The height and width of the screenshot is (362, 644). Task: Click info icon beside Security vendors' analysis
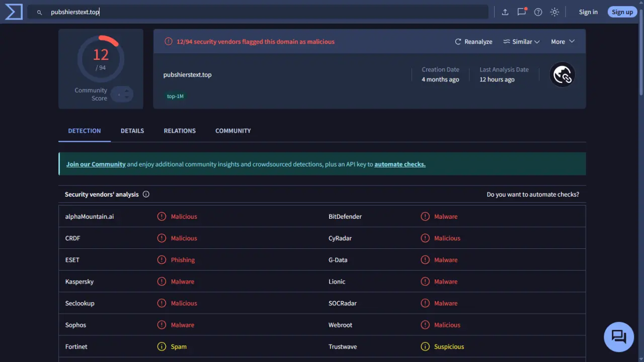pyautogui.click(x=146, y=194)
